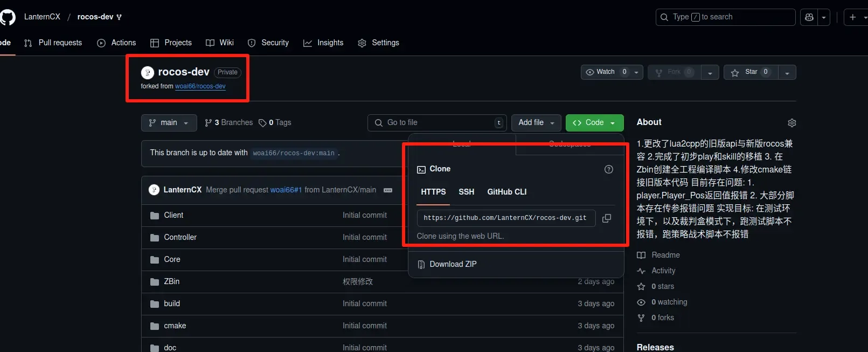Viewport: 868px width, 352px height.
Task: Open the create new plus menu
Action: point(856,17)
